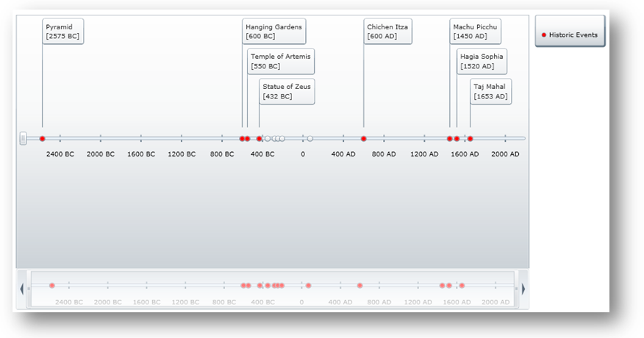Select the Statue of Zeus red marker
The image size is (644, 338).
(x=260, y=139)
